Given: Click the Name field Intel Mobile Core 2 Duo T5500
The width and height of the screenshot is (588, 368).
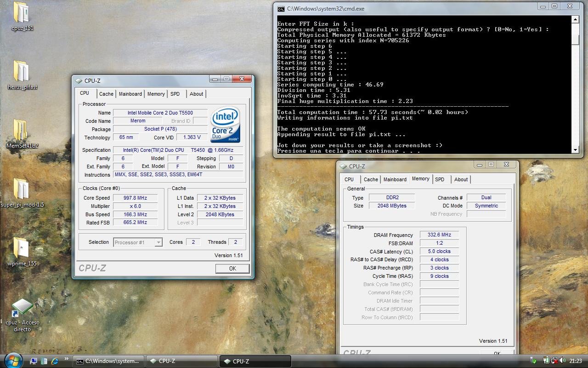Looking at the screenshot, I should point(160,113).
